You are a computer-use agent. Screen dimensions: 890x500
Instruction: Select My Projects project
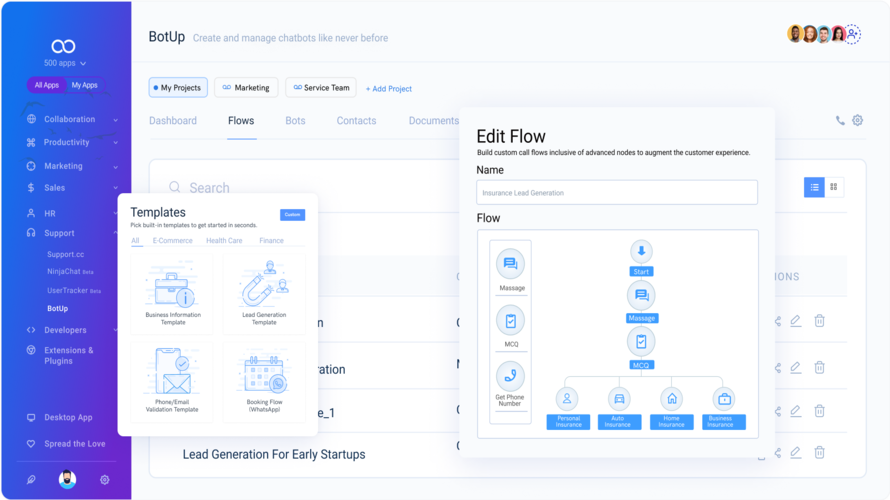coord(178,87)
